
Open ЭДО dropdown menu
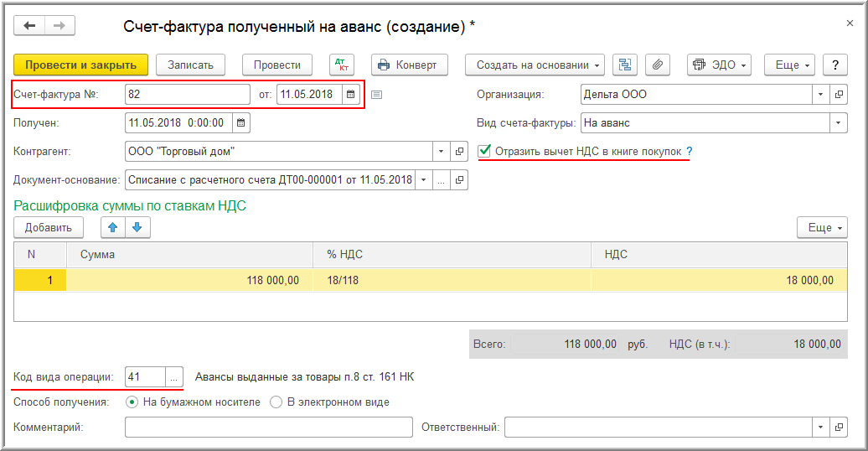(x=719, y=65)
